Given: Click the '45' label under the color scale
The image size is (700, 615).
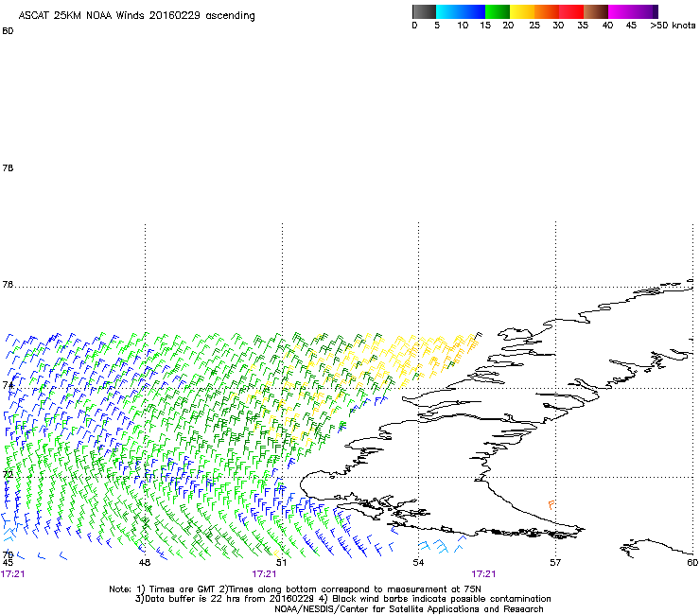Looking at the screenshot, I should [631, 26].
